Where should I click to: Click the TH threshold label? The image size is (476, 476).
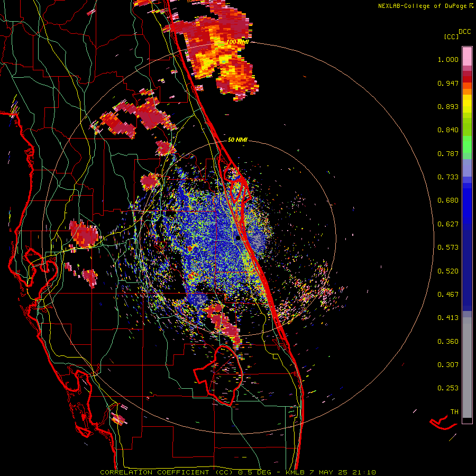point(454,412)
